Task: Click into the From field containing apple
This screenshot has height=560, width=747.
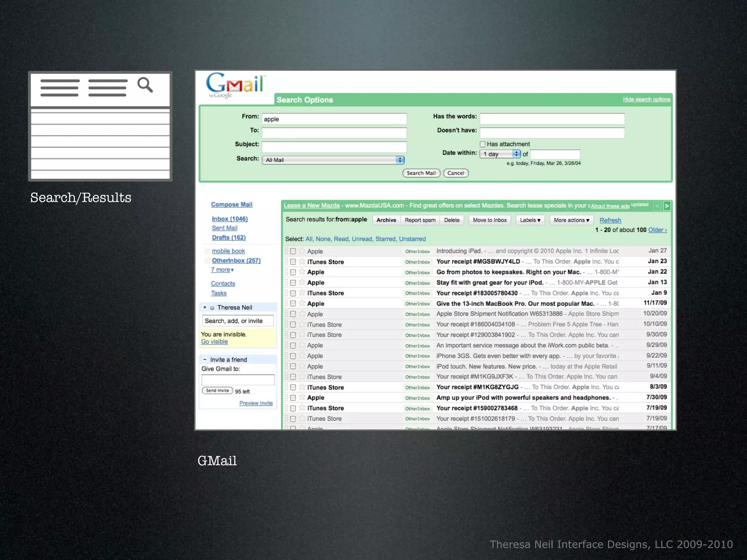Action: [x=334, y=119]
